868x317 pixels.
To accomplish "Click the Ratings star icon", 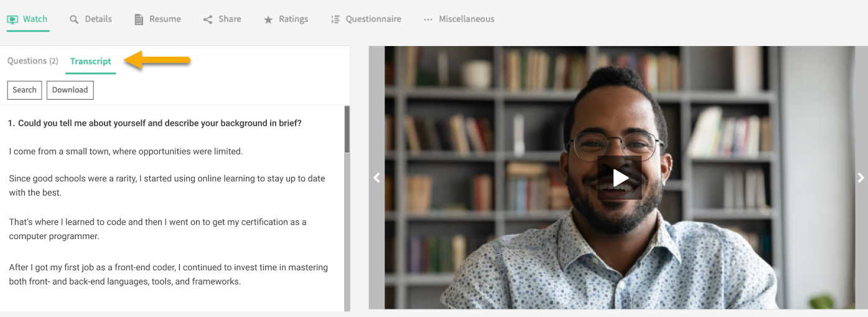I will 268,19.
